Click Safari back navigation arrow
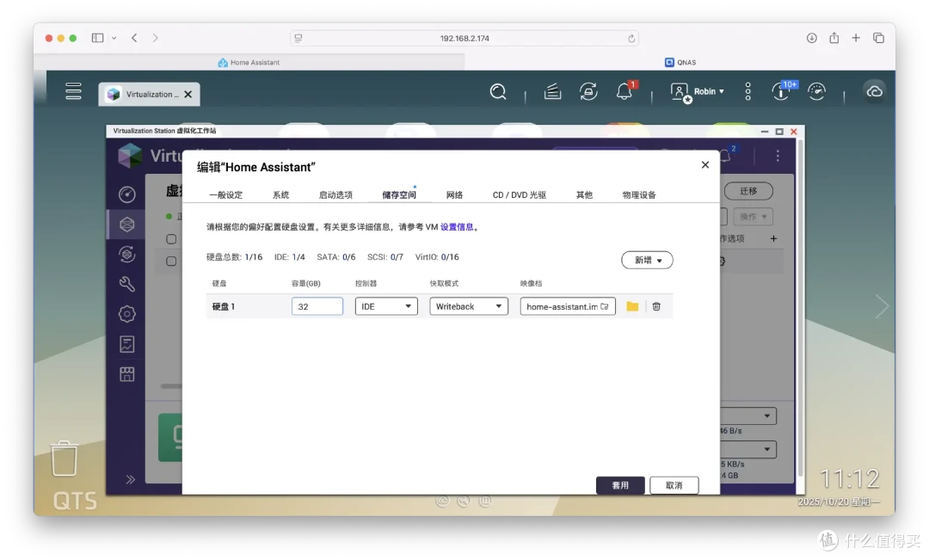929x560 pixels. point(134,38)
